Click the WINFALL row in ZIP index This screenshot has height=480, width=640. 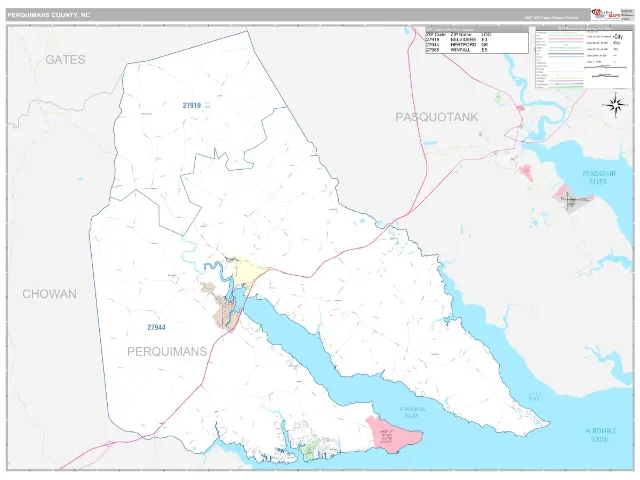tap(477, 50)
